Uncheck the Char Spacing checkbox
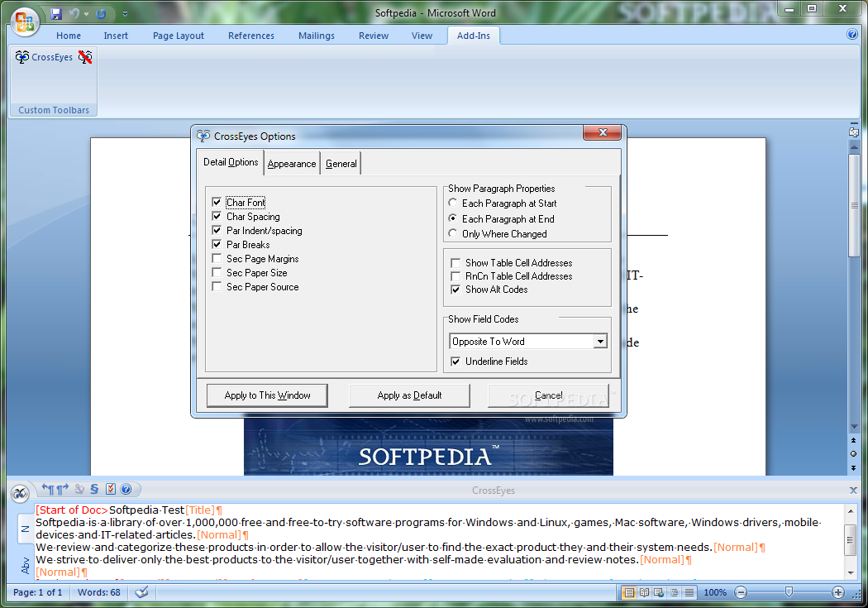The image size is (868, 608). pyautogui.click(x=217, y=216)
